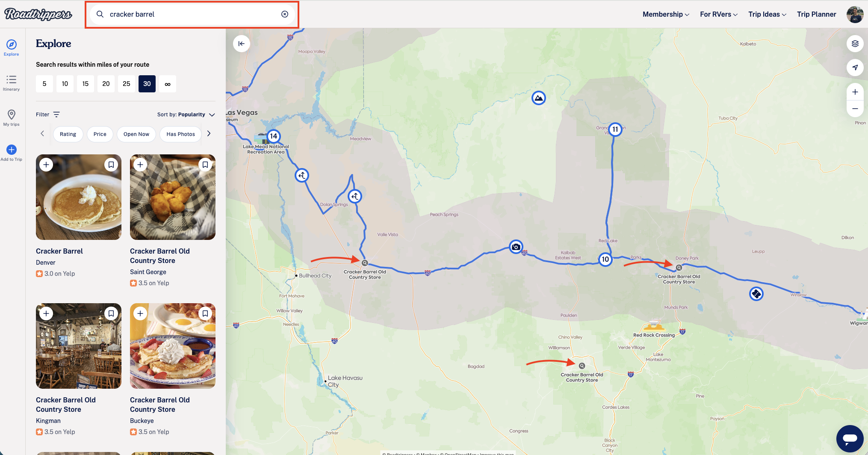Bookmark the Kingman Cracker Barrel card
The width and height of the screenshot is (868, 455).
[111, 313]
